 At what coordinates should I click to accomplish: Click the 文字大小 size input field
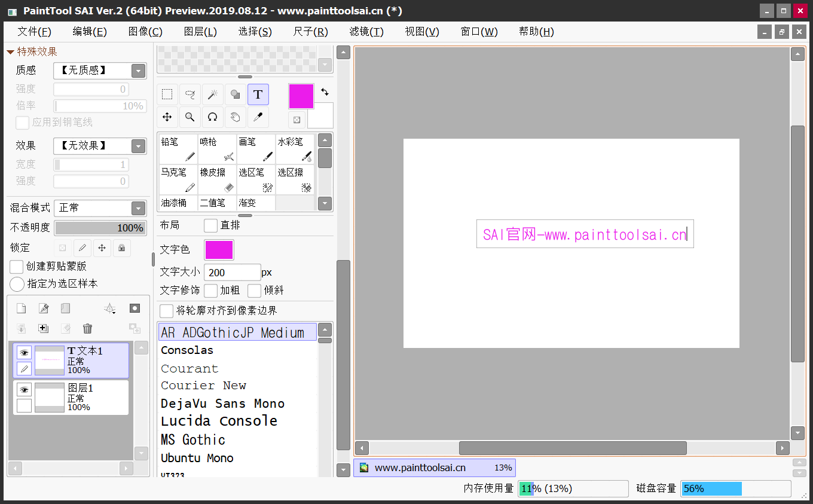tap(233, 272)
